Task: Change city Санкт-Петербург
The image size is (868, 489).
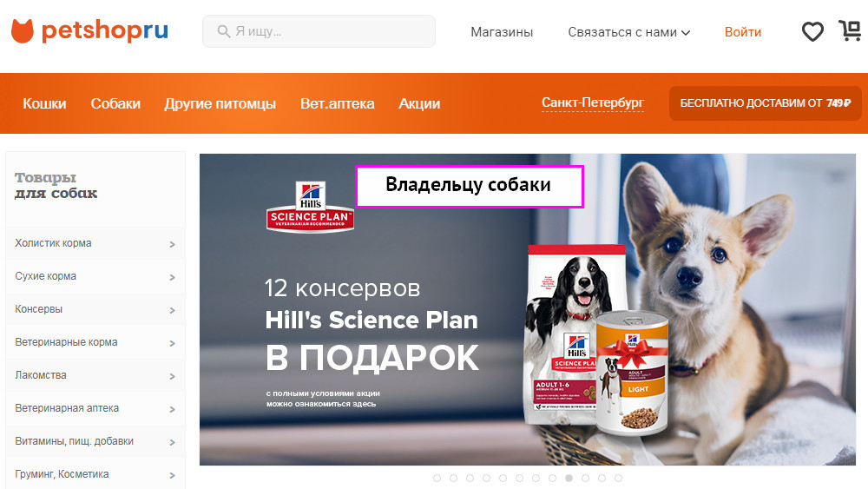Action: [593, 103]
